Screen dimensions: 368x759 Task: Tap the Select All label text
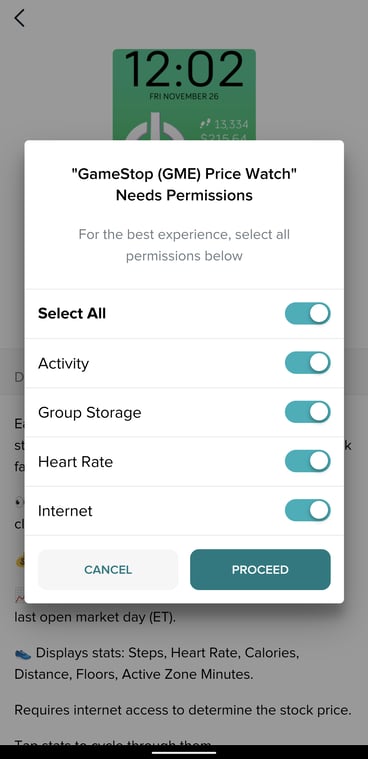(72, 314)
